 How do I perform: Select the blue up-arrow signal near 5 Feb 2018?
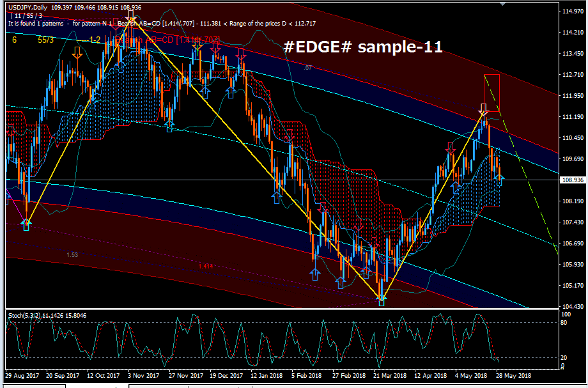click(x=315, y=274)
